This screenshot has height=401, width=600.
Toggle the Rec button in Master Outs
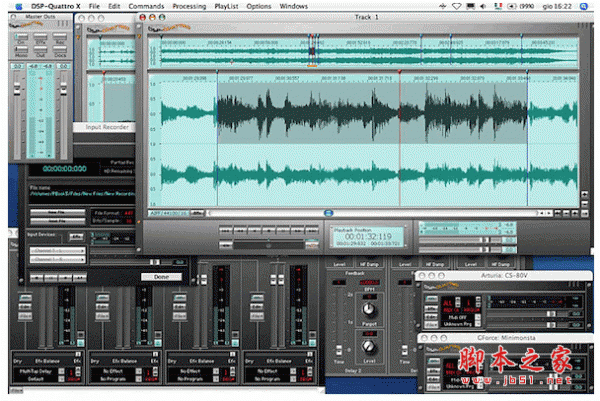pyautogui.click(x=60, y=36)
